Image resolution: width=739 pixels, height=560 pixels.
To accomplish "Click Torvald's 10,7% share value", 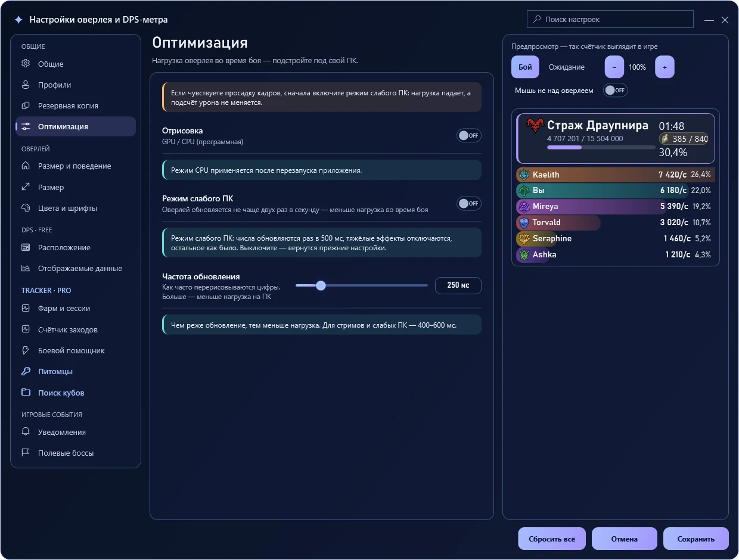I will (701, 223).
